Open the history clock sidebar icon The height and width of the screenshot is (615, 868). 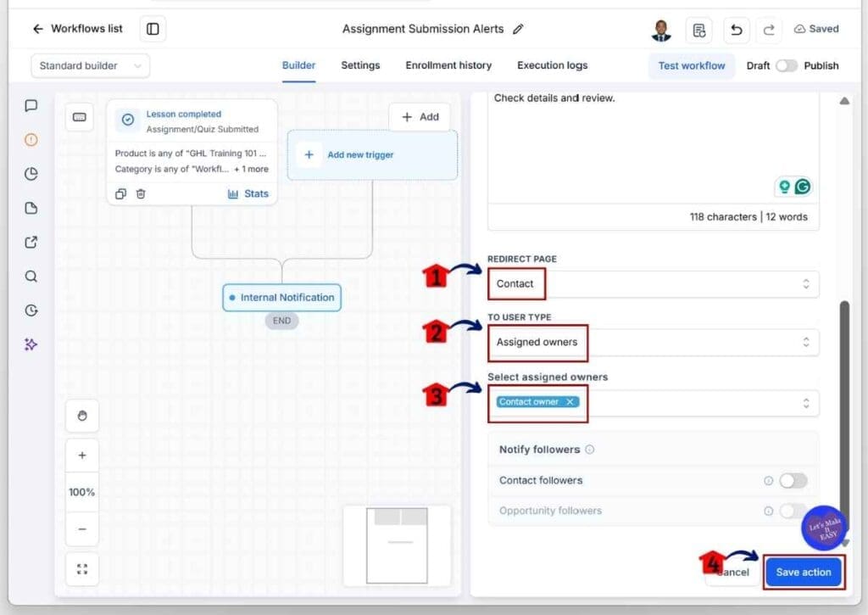[31, 310]
